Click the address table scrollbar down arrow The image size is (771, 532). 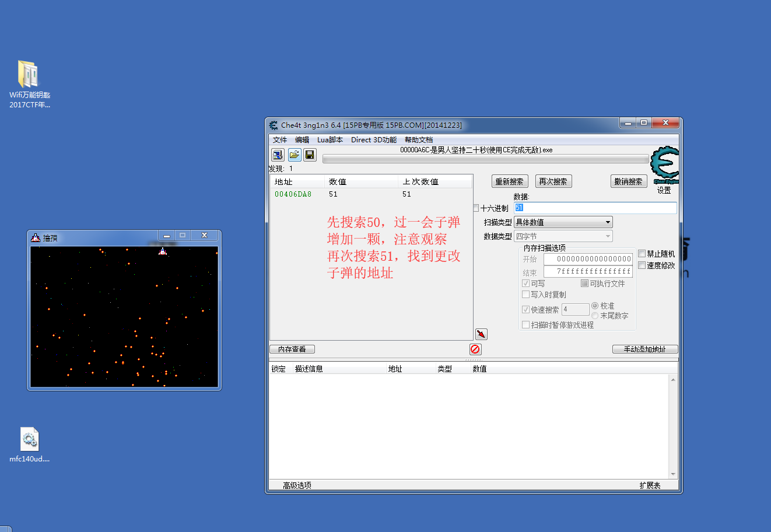point(673,474)
